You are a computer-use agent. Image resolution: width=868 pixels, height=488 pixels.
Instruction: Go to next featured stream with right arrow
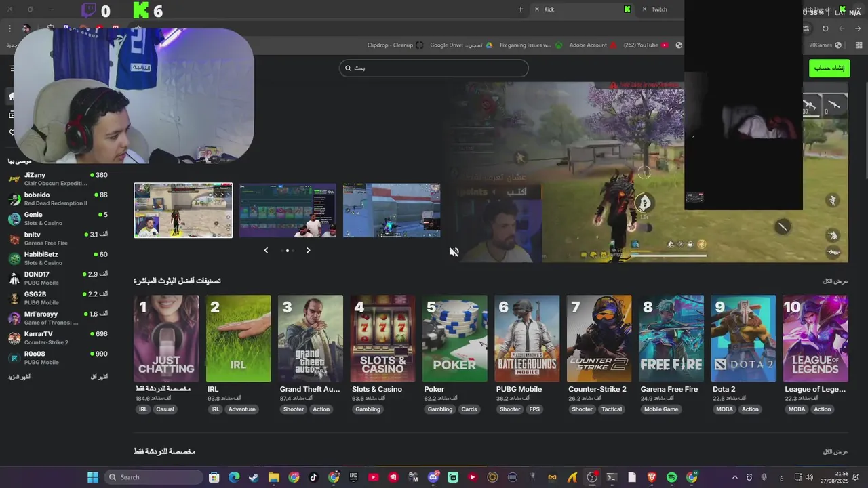point(308,250)
